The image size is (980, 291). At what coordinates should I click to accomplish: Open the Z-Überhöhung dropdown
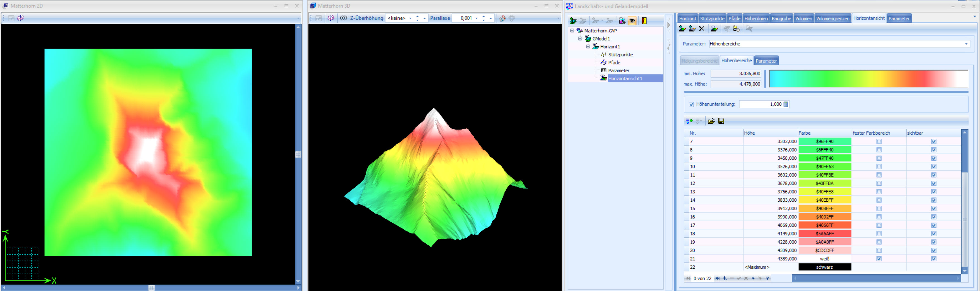(x=410, y=18)
